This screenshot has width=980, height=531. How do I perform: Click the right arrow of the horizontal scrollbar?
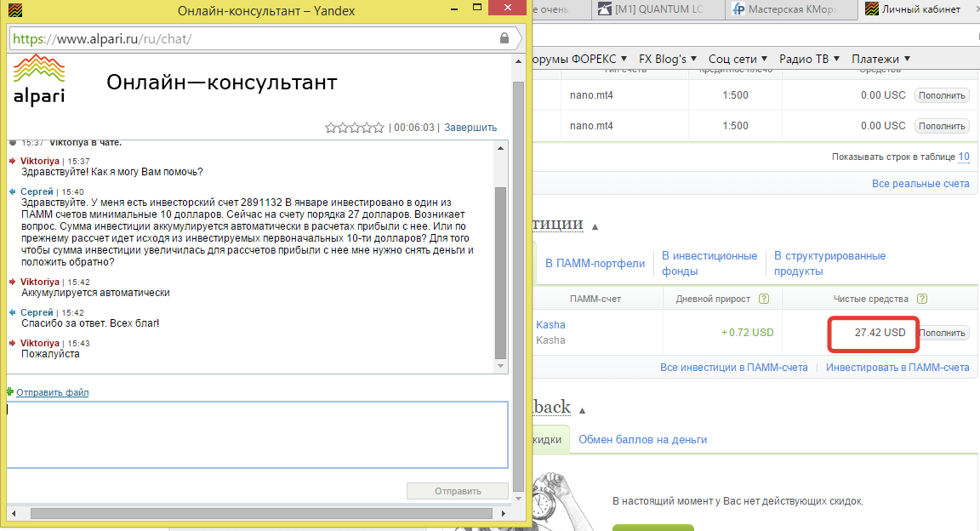click(504, 513)
